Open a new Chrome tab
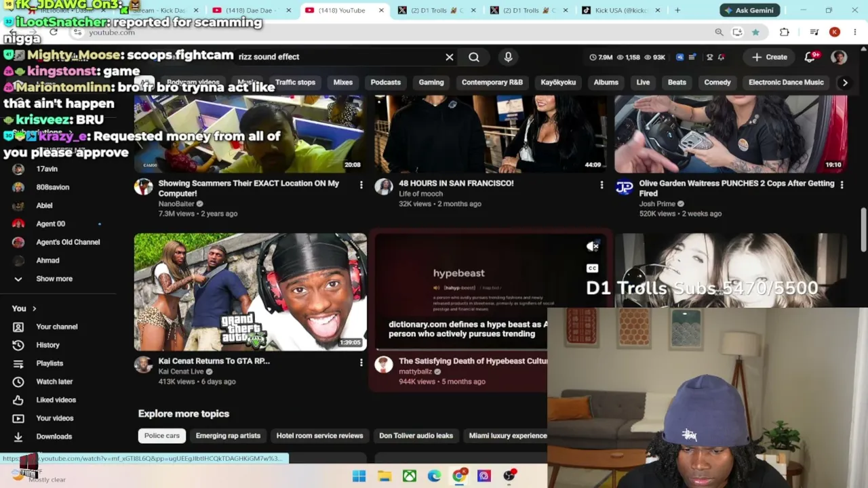This screenshot has width=868, height=488. click(677, 10)
